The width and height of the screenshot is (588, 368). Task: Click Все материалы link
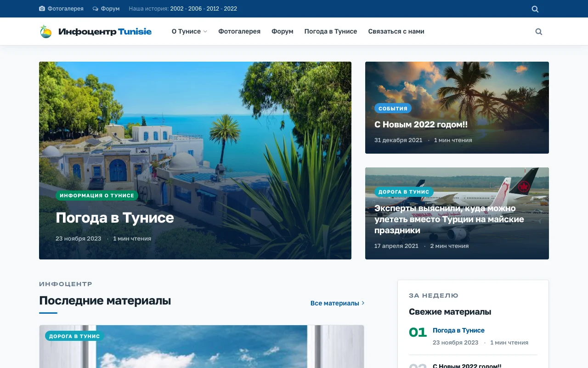pos(335,303)
